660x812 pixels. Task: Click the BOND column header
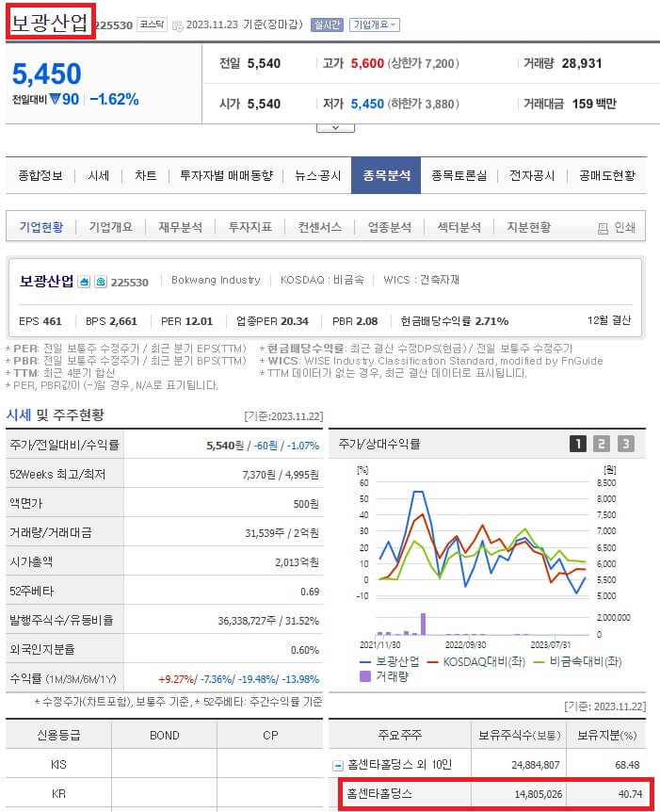click(x=164, y=736)
